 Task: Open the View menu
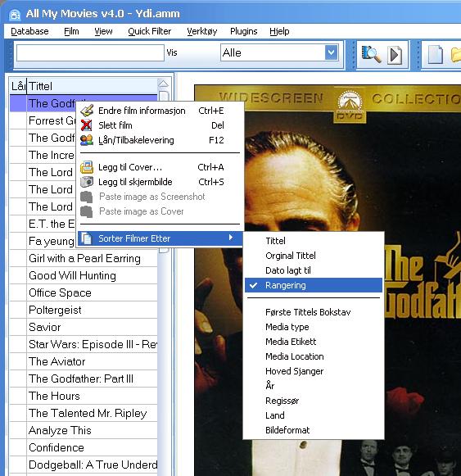click(x=103, y=31)
